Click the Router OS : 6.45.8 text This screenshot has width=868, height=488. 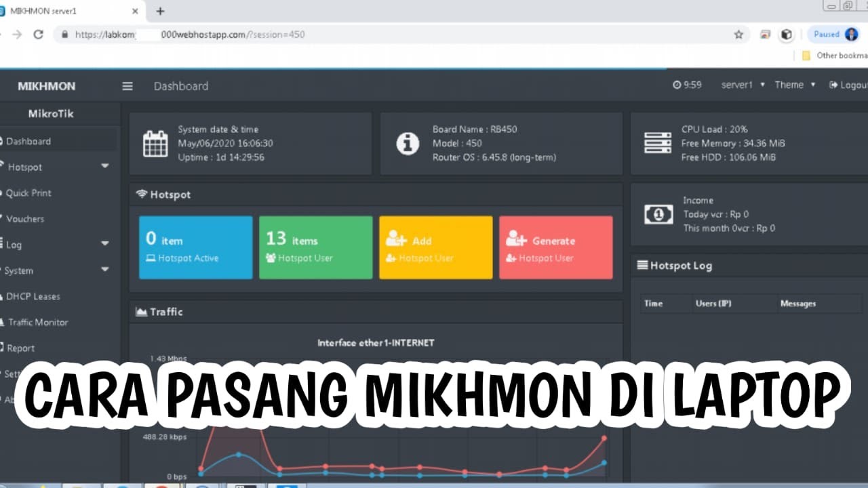pyautogui.click(x=494, y=157)
